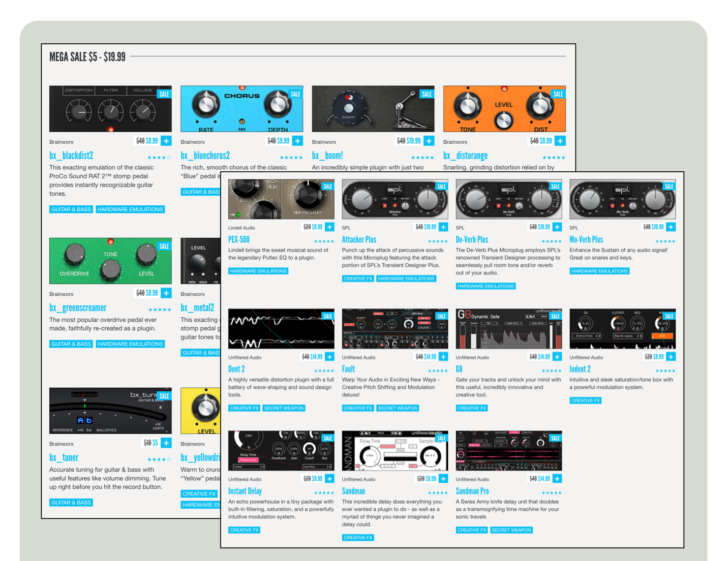Filter by Secret Weapon tag under Sandman Pro

click(512, 530)
